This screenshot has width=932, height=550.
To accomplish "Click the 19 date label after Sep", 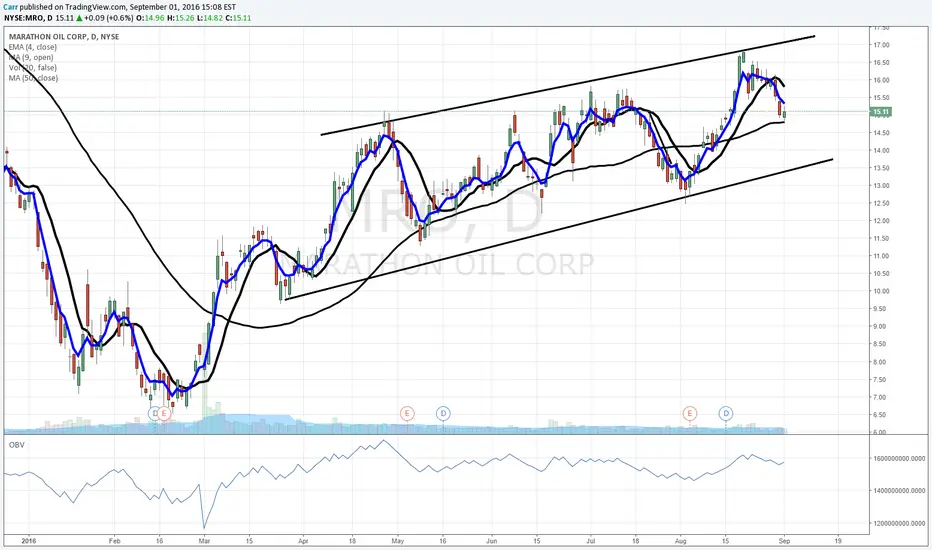I will point(838,541).
